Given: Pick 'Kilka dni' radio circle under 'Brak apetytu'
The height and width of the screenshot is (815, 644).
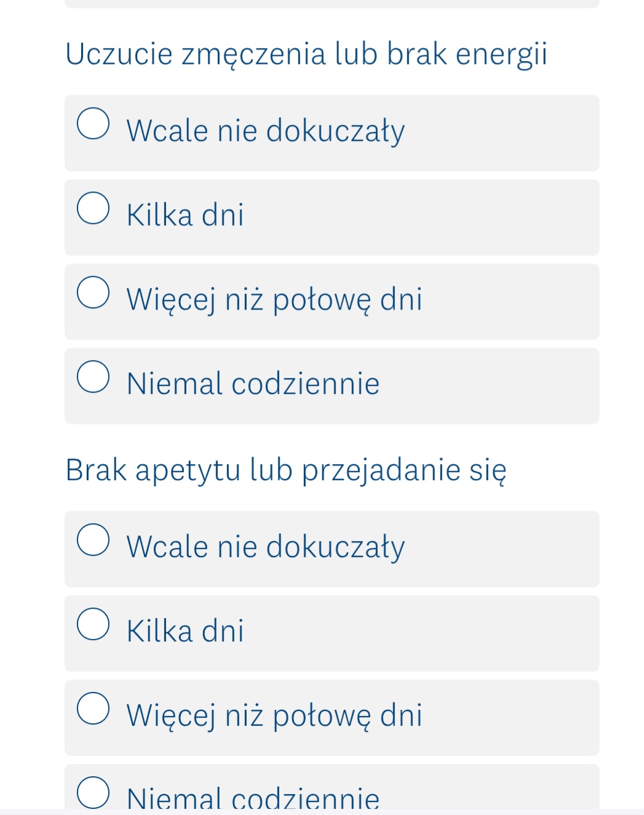Looking at the screenshot, I should [93, 624].
